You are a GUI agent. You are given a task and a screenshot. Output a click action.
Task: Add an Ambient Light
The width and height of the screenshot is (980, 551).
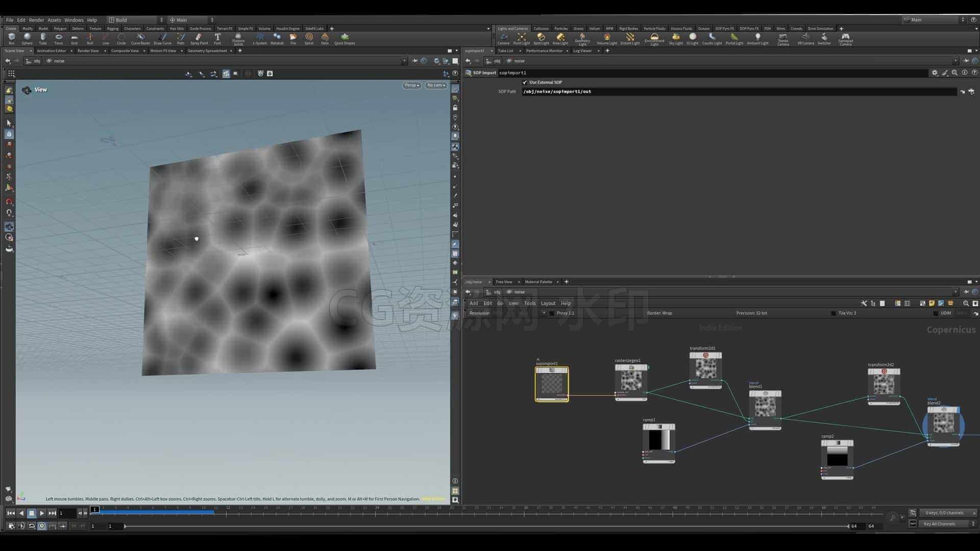(757, 39)
